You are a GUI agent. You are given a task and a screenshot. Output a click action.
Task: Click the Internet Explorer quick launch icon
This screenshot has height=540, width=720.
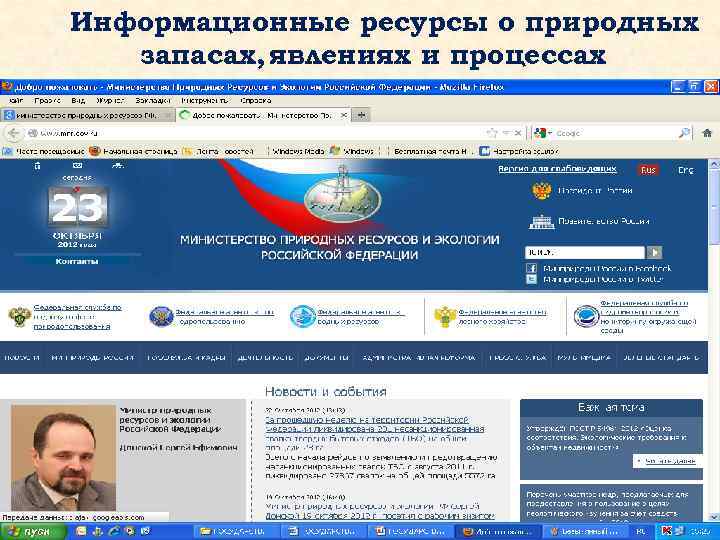pos(113,531)
